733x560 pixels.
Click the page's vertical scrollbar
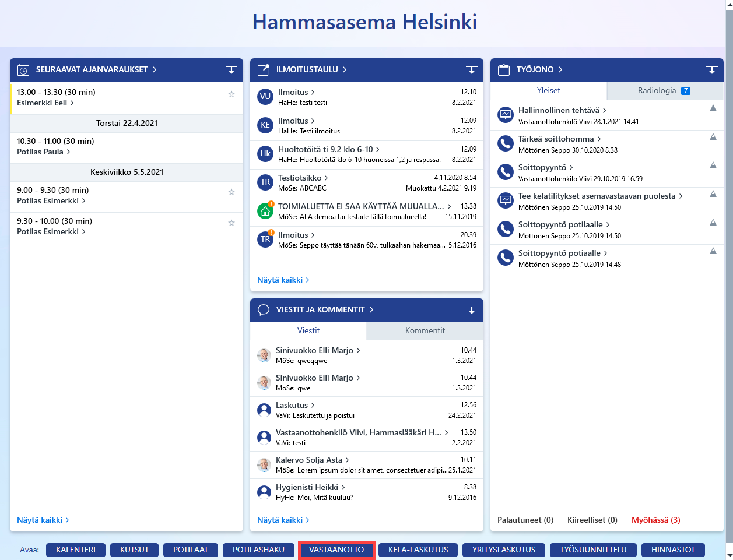[729, 280]
